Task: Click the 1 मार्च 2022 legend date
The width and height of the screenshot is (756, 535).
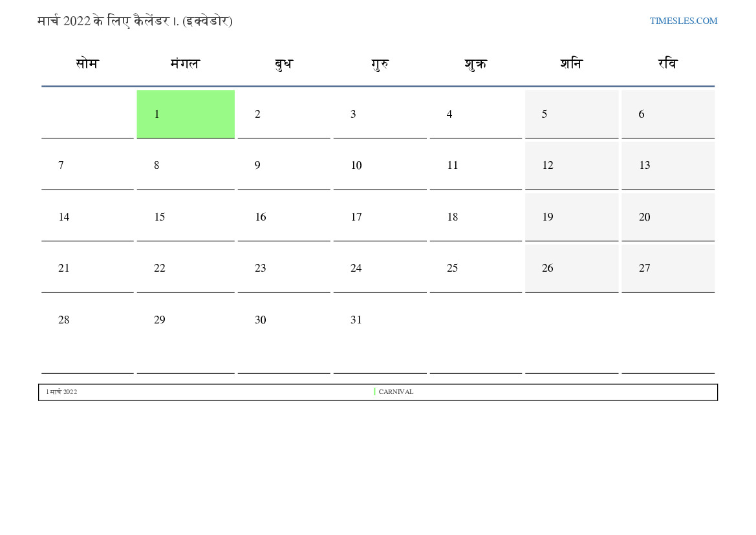Action: pos(61,392)
